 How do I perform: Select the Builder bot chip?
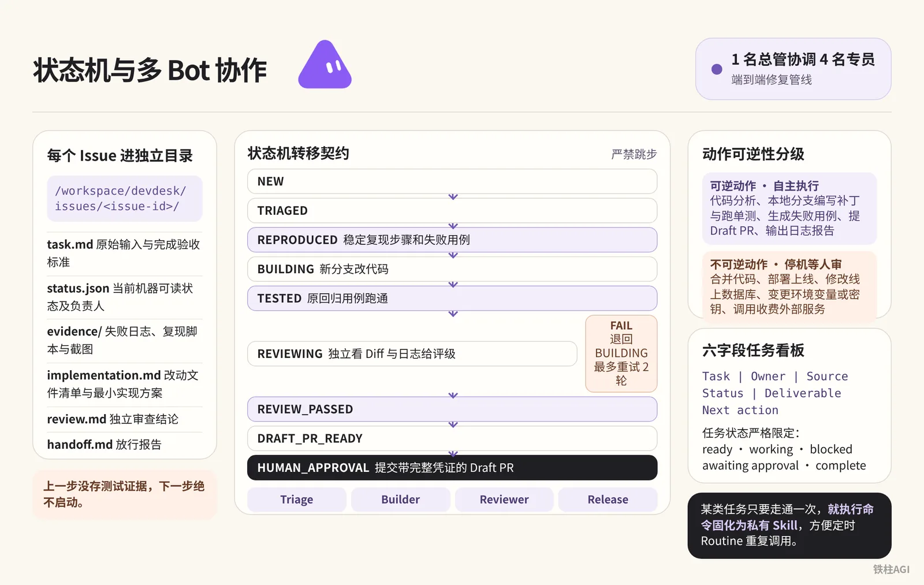tap(400, 500)
